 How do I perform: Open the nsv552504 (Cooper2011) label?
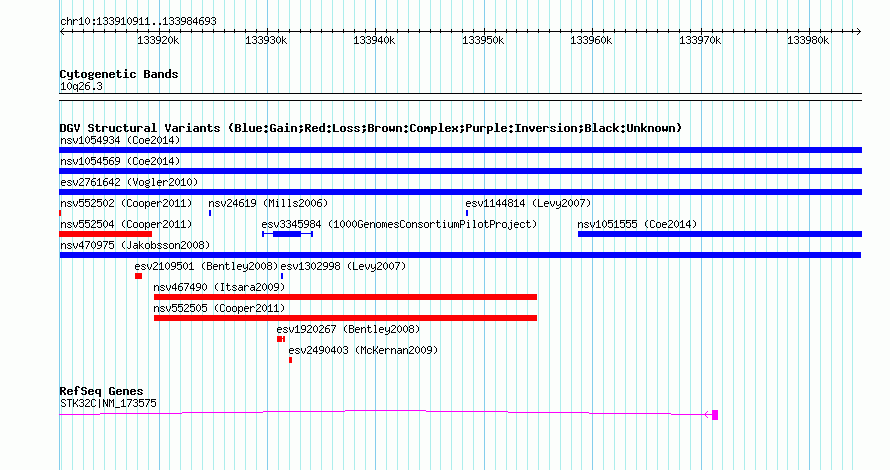click(x=126, y=224)
